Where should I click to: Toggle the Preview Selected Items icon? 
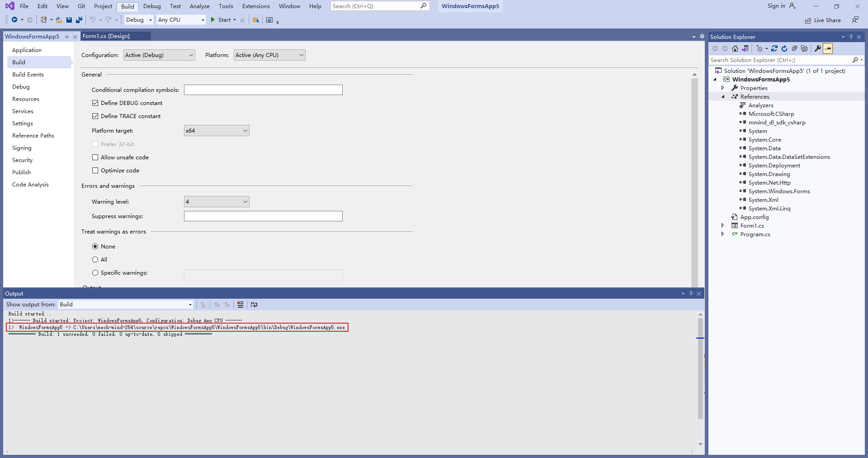point(828,48)
